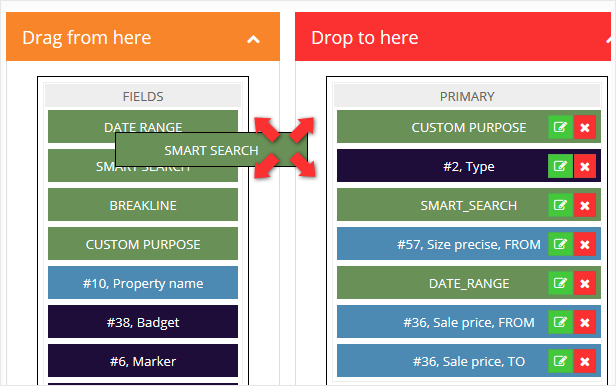Select the #10, Property name field

pyautogui.click(x=143, y=283)
